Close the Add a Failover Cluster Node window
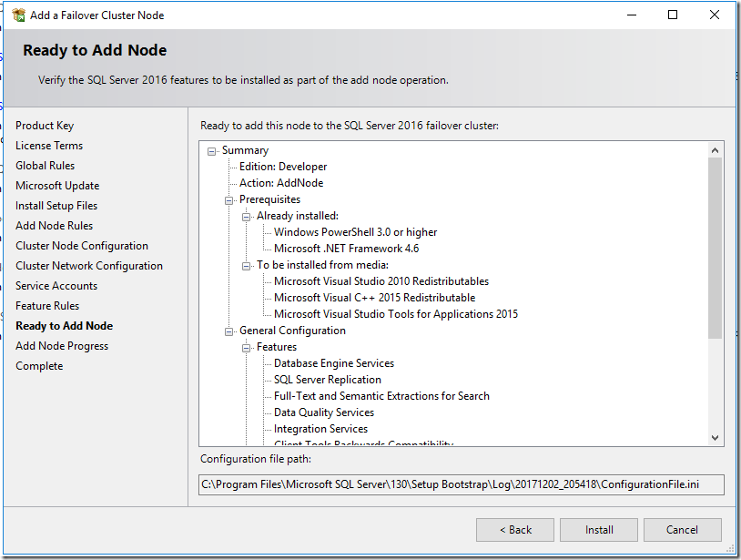The height and width of the screenshot is (560, 741). tap(714, 15)
